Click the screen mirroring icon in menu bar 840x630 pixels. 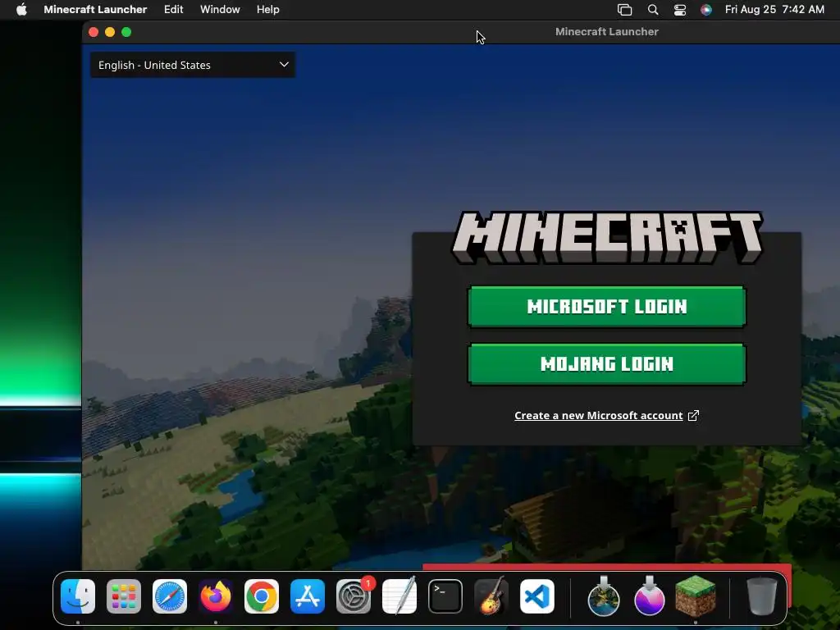624,10
